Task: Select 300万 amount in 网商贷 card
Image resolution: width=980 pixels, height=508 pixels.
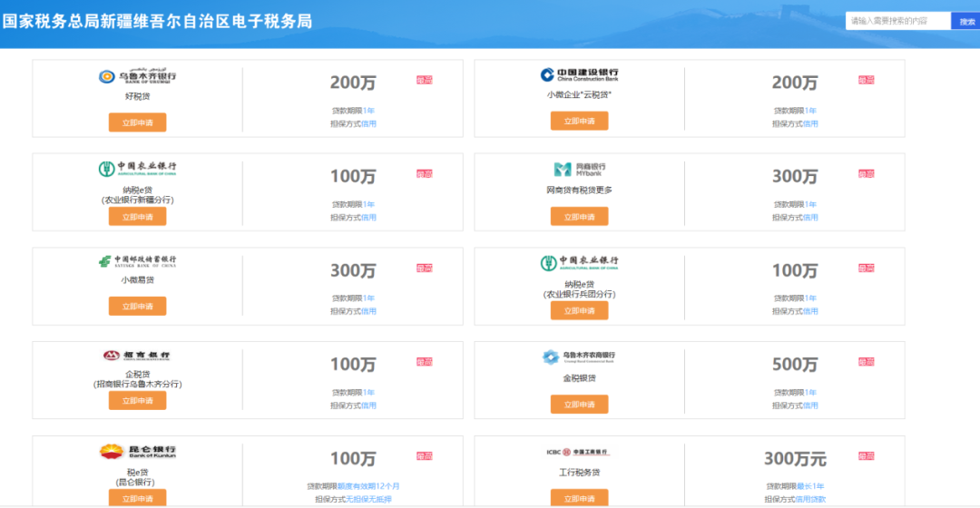Action: coord(795,177)
